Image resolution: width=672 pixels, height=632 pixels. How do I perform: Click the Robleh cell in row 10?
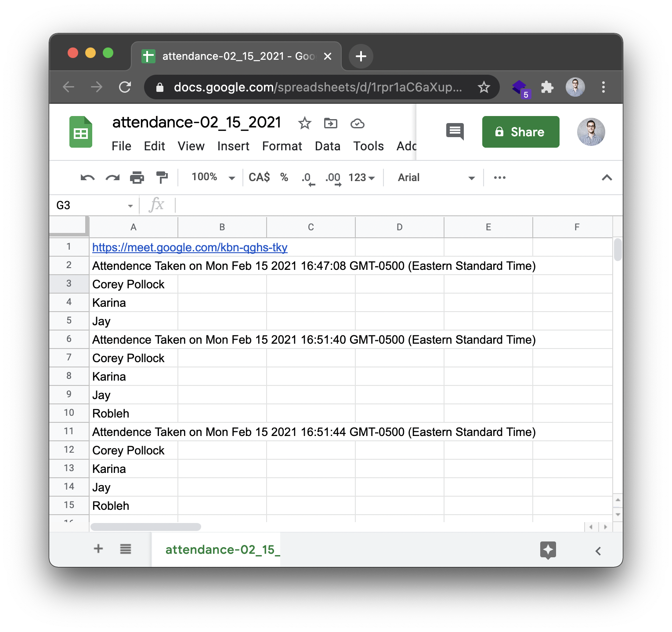134,414
